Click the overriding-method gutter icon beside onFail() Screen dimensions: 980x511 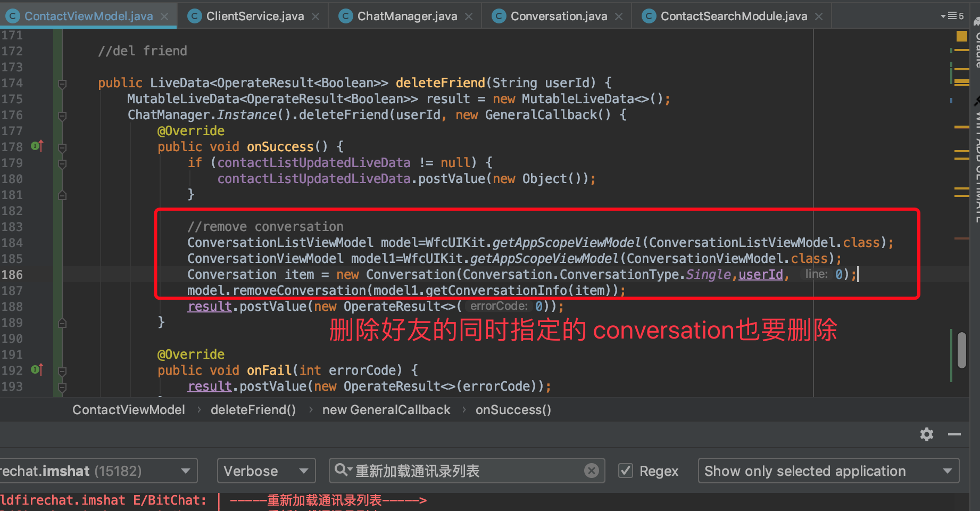click(36, 369)
